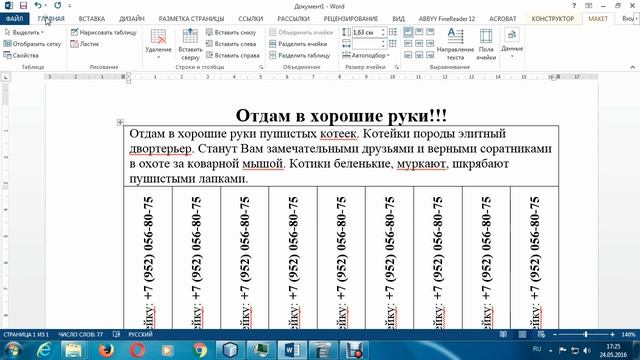Open ribbon display options button
The image size is (640, 360).
click(x=589, y=6)
